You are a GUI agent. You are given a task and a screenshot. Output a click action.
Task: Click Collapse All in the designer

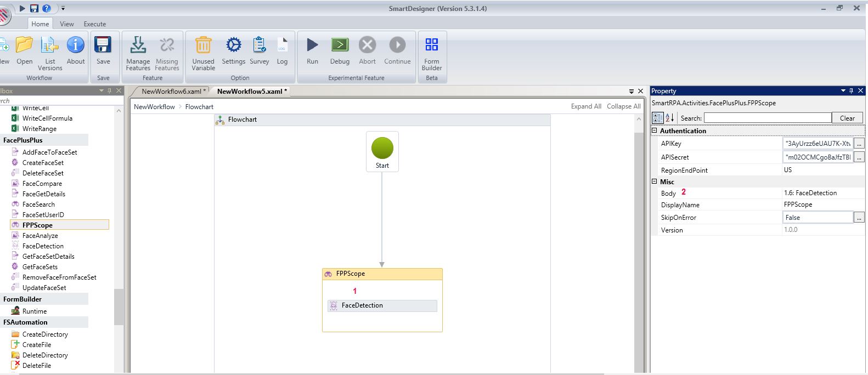(623, 106)
